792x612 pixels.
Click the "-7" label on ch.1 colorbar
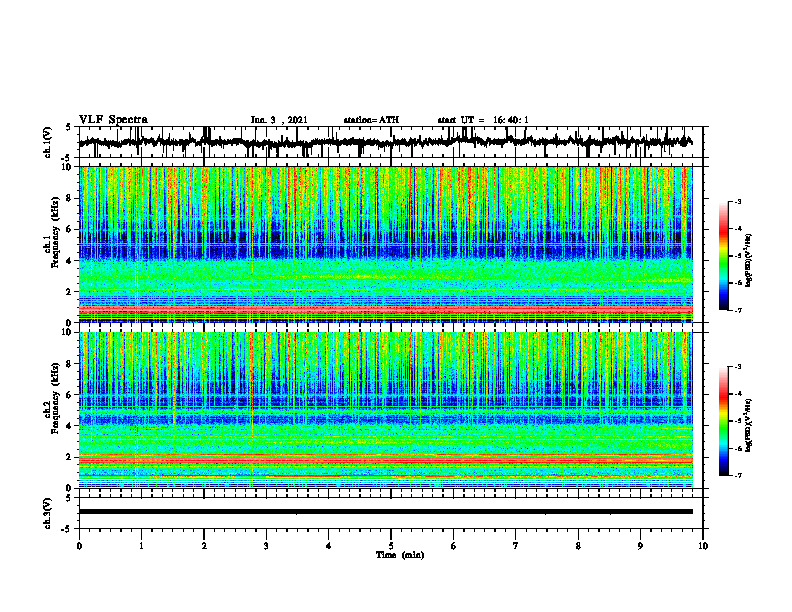click(x=738, y=310)
